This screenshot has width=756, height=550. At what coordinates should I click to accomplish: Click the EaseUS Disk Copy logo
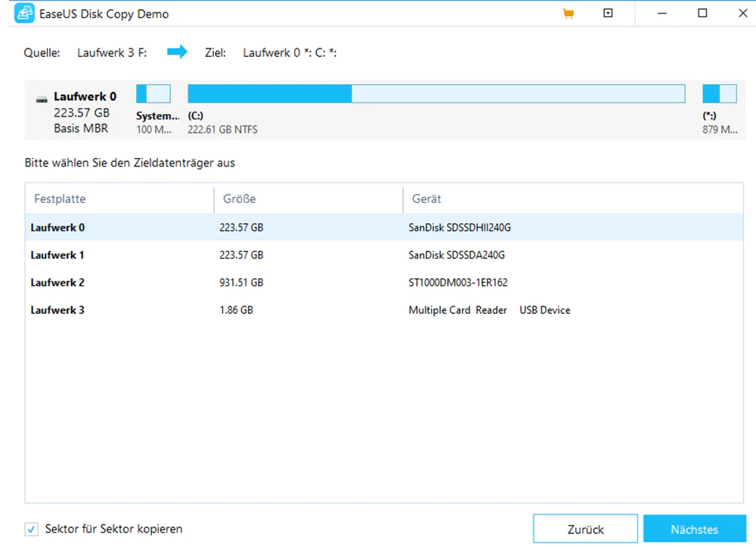pos(24,14)
